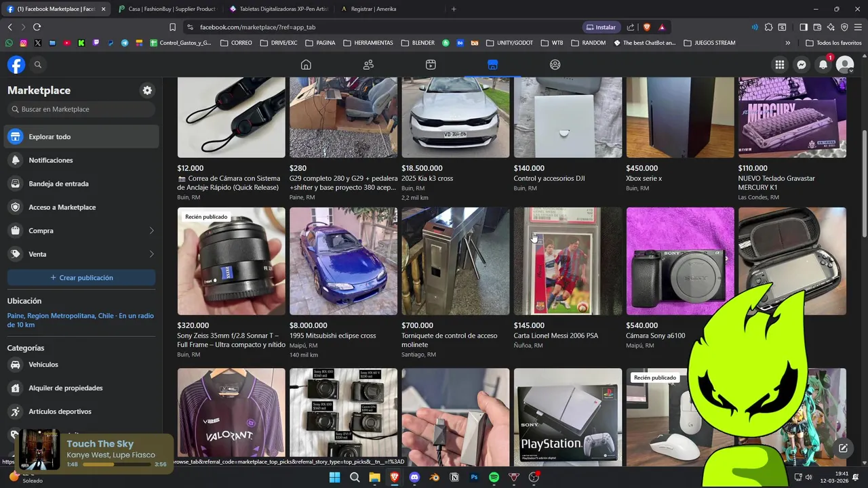Switch to Registrar Amerika browser tab
This screenshot has height=488, width=868.
pos(390,9)
